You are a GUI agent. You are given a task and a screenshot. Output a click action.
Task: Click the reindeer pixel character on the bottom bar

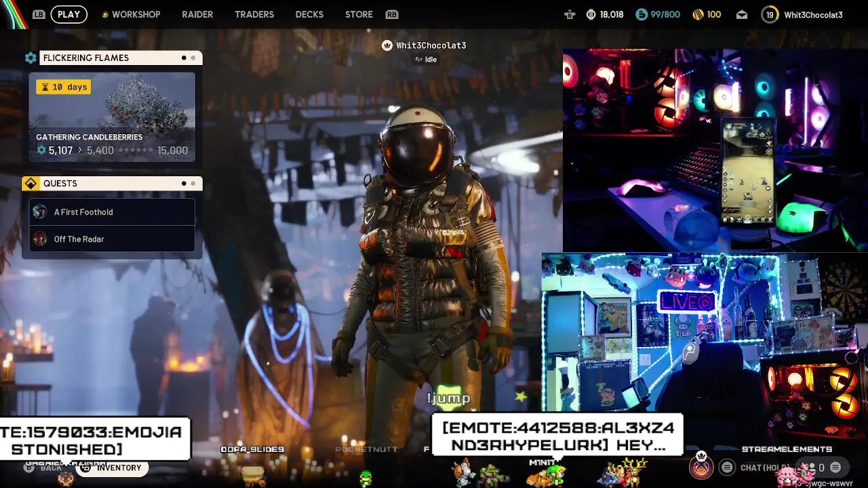click(x=635, y=472)
